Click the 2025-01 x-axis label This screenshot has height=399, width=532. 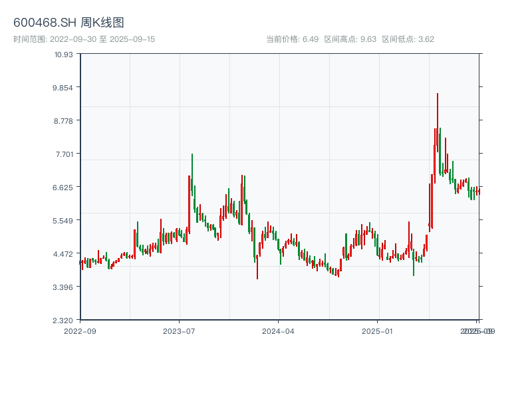(x=377, y=331)
